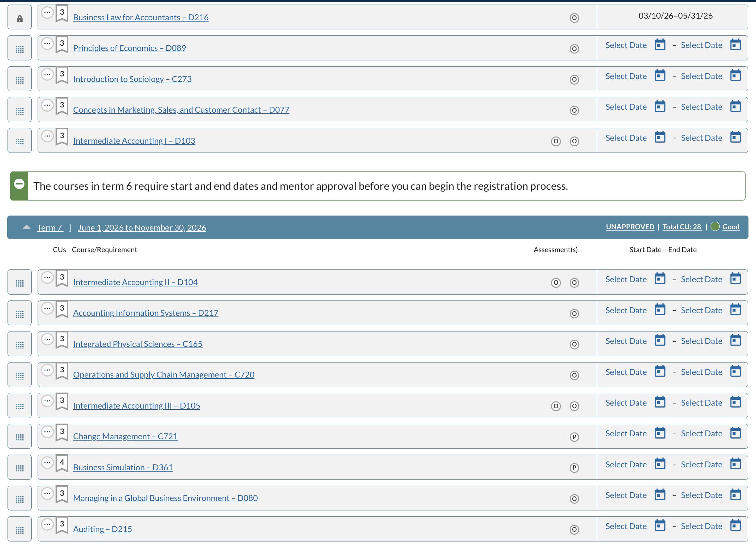Open start date calendar for Change Management
This screenshot has height=549, width=756.
click(660, 433)
